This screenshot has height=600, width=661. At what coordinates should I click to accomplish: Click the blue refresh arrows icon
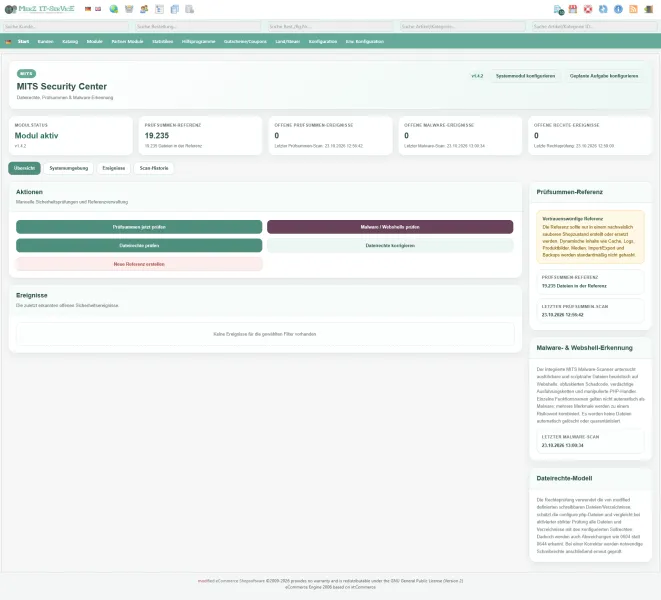(x=603, y=9)
